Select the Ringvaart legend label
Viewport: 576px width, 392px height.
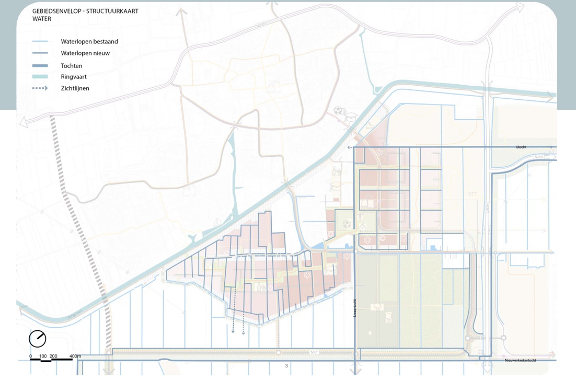73,77
